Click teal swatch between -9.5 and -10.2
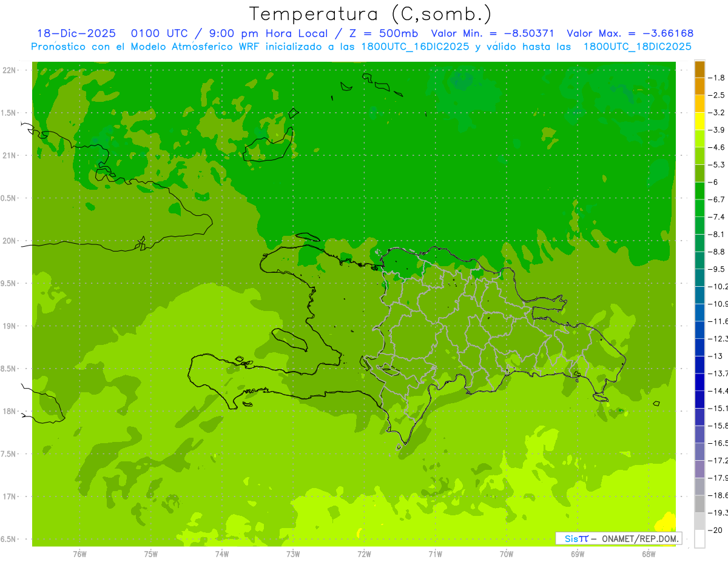This screenshot has width=728, height=562. point(699,278)
